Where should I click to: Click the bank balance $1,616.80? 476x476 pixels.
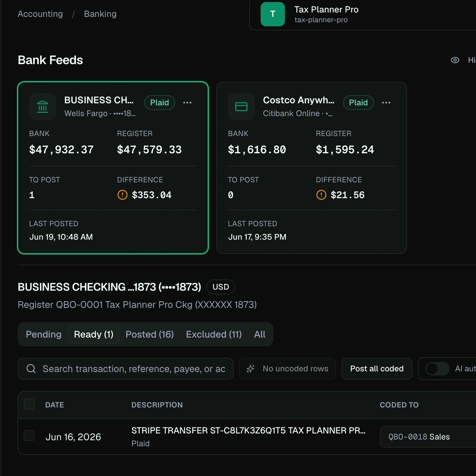point(257,150)
